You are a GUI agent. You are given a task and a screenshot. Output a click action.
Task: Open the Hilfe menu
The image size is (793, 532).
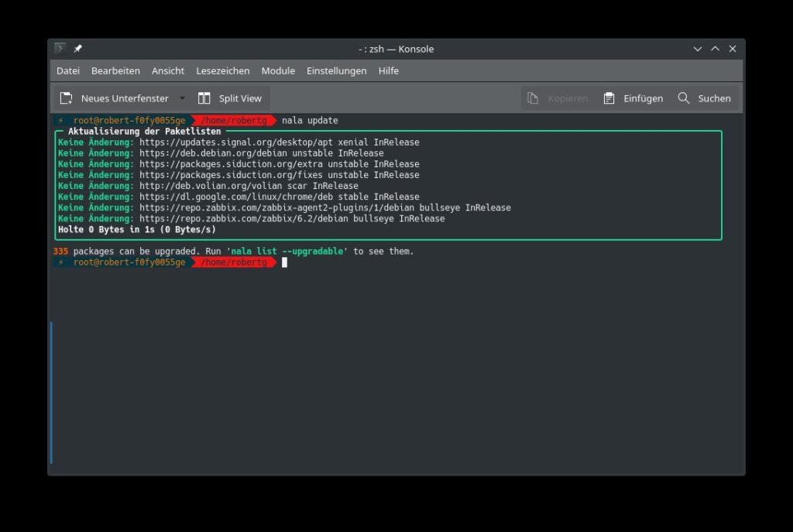[389, 70]
